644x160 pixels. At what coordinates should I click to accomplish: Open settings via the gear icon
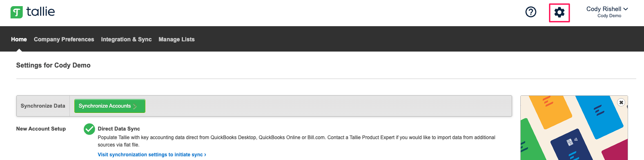pos(559,12)
